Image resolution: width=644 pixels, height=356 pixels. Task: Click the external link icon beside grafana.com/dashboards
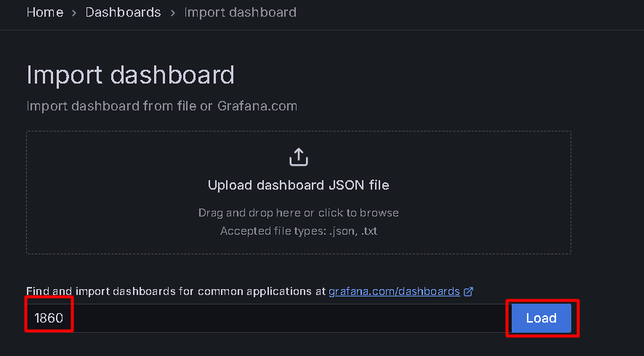(469, 291)
